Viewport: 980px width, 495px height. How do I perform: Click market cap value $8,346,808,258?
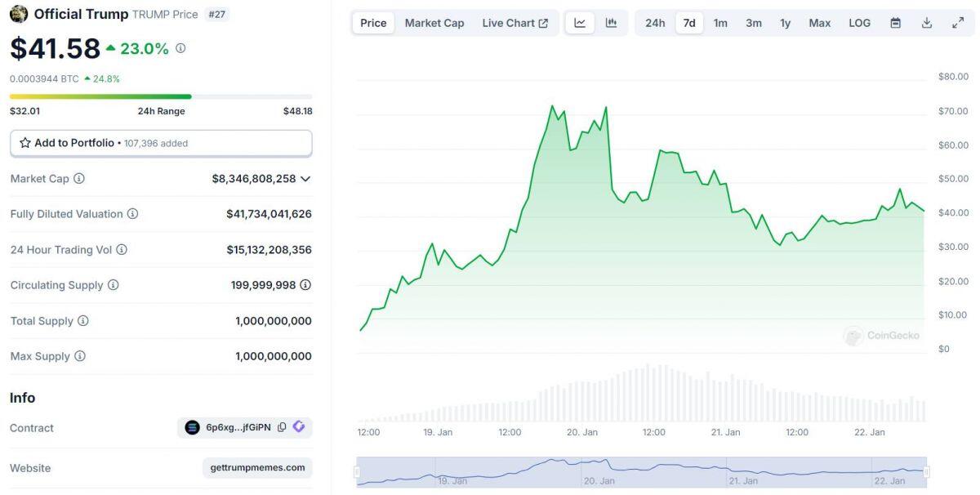(254, 178)
